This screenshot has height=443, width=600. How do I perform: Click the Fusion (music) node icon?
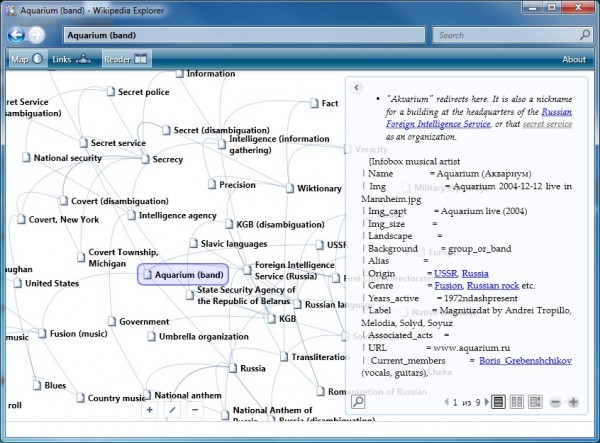point(42,334)
